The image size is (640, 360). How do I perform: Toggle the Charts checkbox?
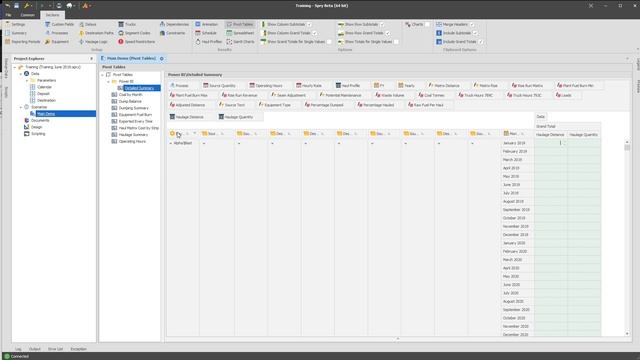(x=427, y=24)
